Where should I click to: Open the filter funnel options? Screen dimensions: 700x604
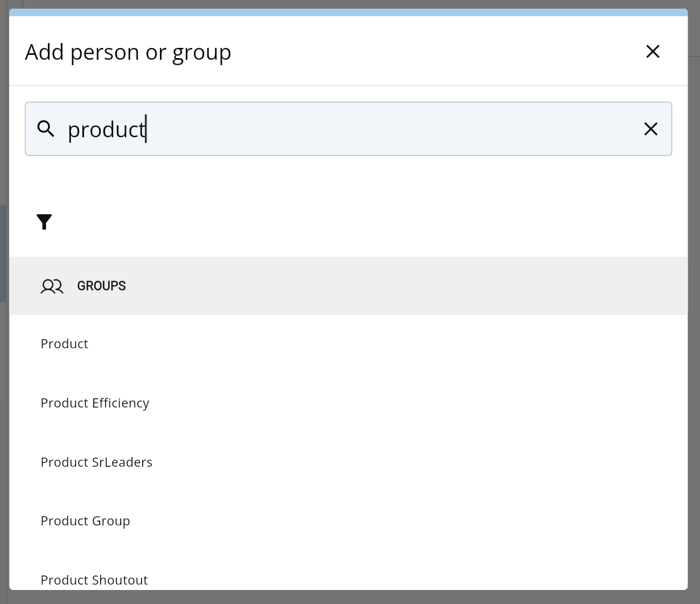tap(44, 222)
